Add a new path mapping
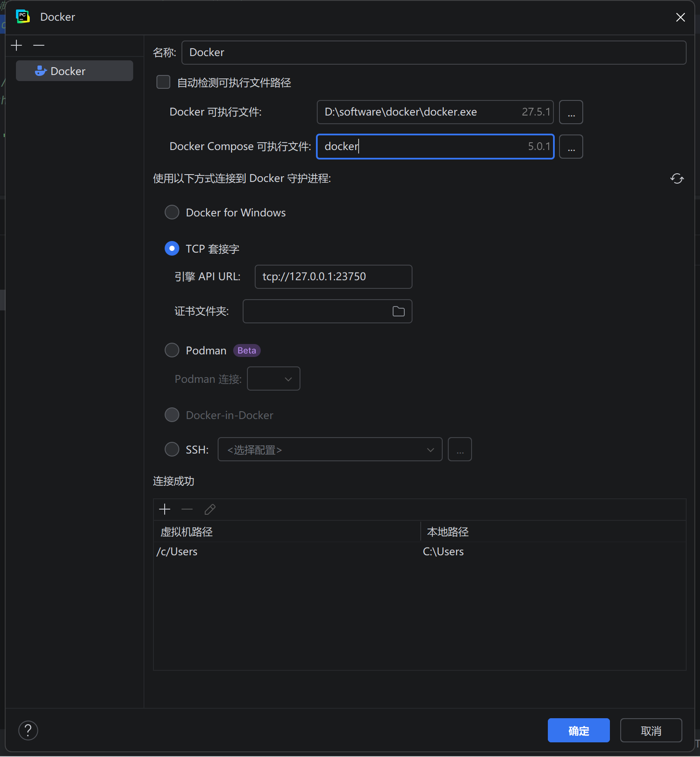The image size is (700, 757). [x=165, y=510]
